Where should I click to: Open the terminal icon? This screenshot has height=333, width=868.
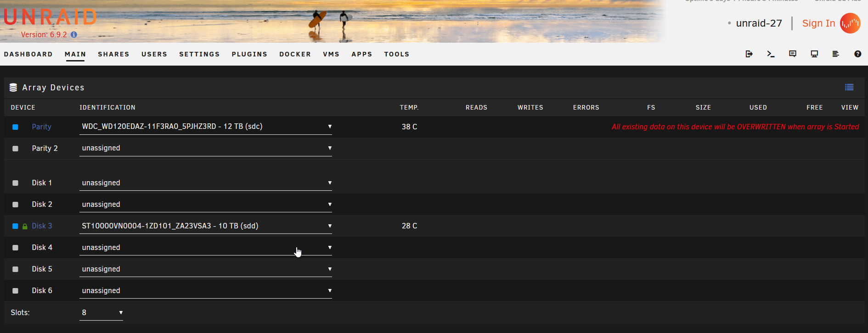coord(771,54)
